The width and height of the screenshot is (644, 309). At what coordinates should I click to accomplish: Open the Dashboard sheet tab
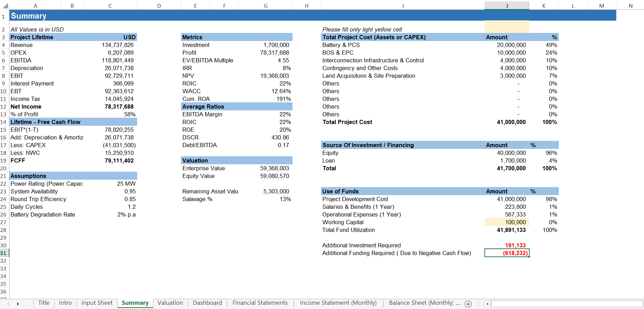pyautogui.click(x=207, y=303)
